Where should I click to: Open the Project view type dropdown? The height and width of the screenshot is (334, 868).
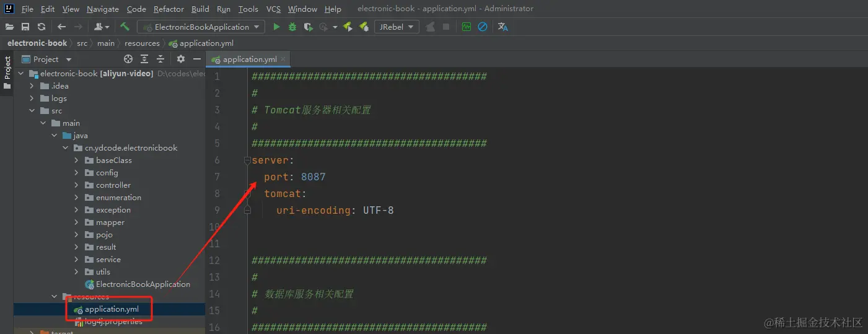pos(47,59)
